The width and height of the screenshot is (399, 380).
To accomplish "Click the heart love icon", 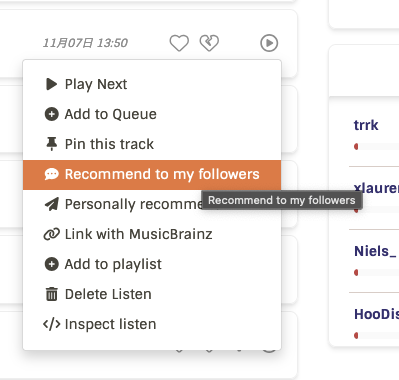I will [179, 43].
